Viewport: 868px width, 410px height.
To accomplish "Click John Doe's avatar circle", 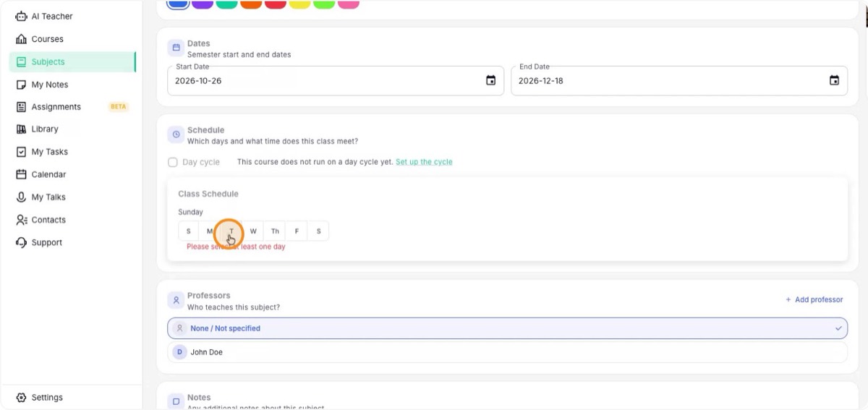I will (x=179, y=352).
